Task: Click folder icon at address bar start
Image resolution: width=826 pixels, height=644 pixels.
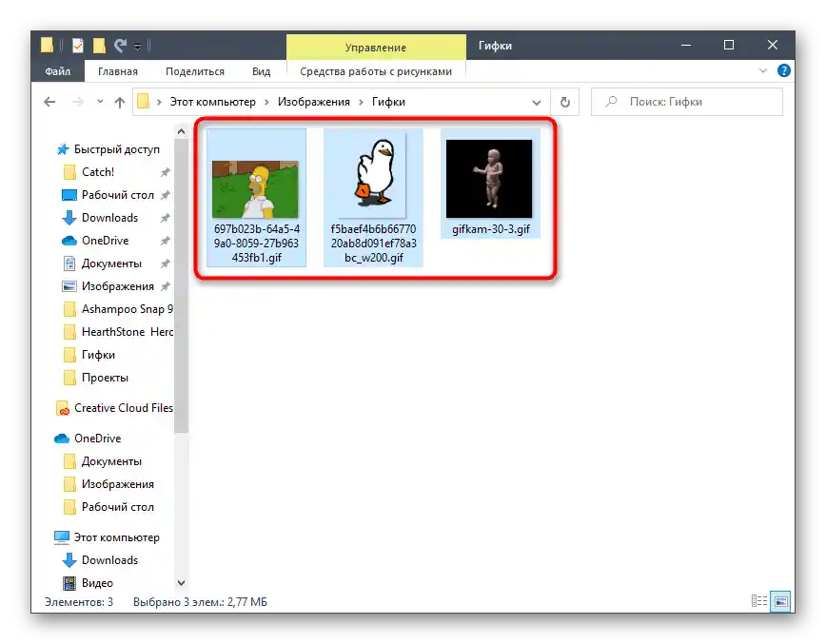Action: click(144, 101)
